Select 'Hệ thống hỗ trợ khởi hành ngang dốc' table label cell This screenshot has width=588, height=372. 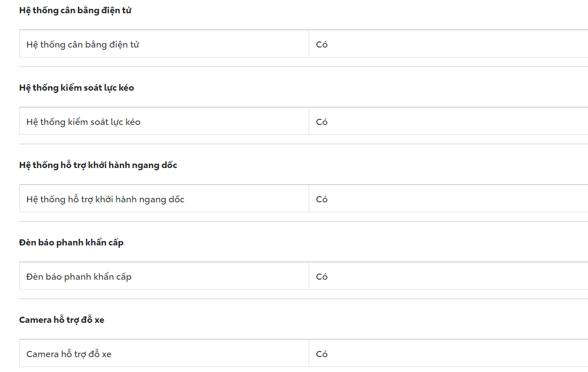click(105, 199)
